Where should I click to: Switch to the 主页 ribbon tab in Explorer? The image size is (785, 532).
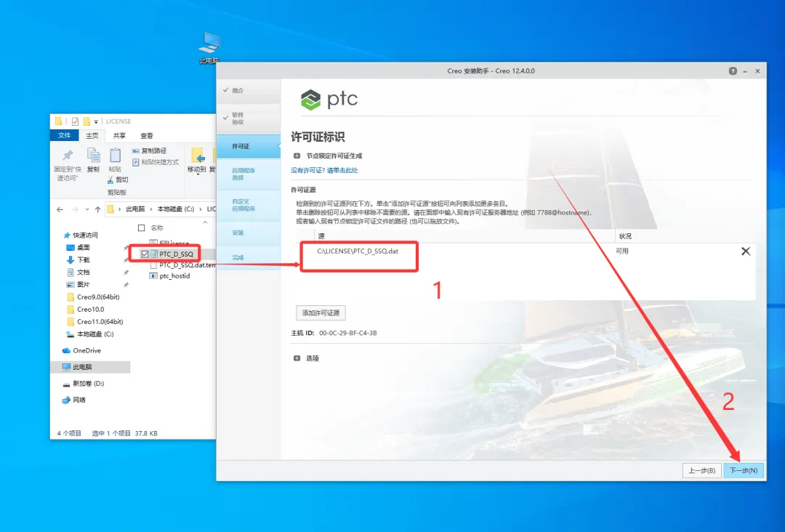point(92,136)
